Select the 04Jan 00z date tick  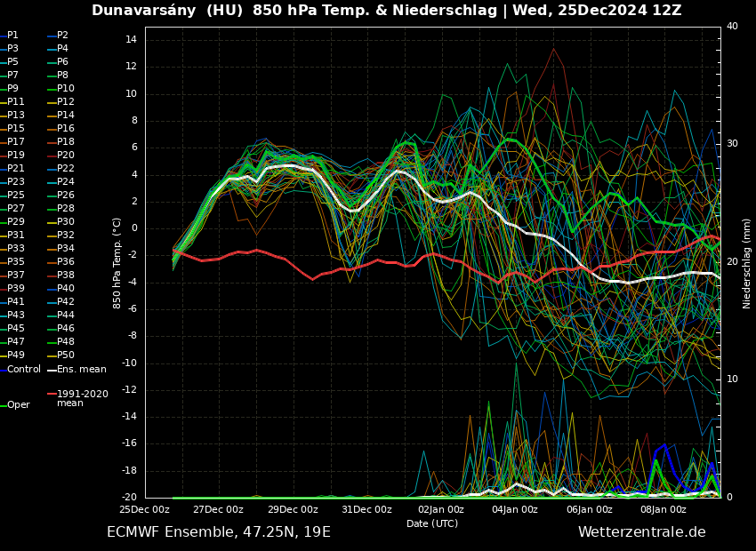pyautogui.click(x=515, y=510)
